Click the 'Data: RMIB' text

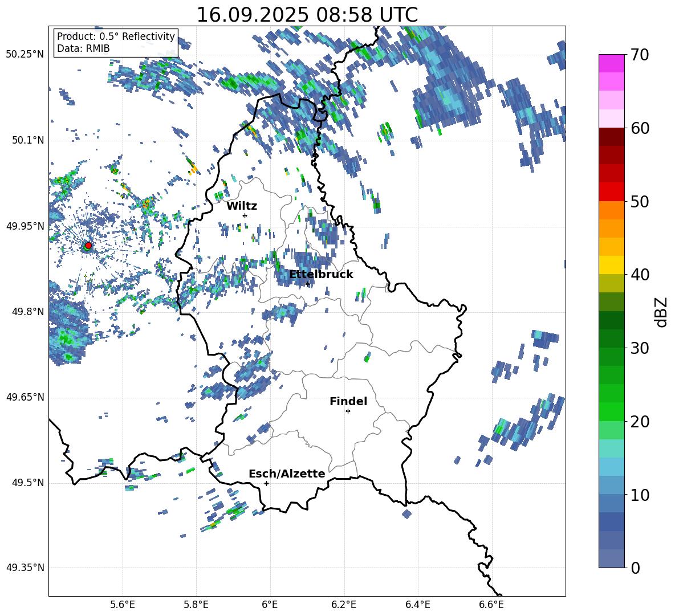83,48
